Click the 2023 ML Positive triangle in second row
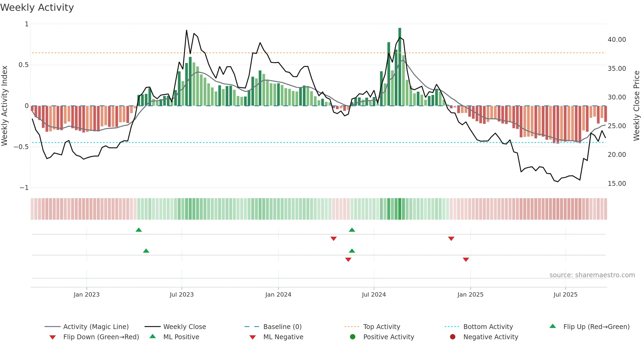Image resolution: width=644 pixels, height=362 pixels. click(x=146, y=251)
